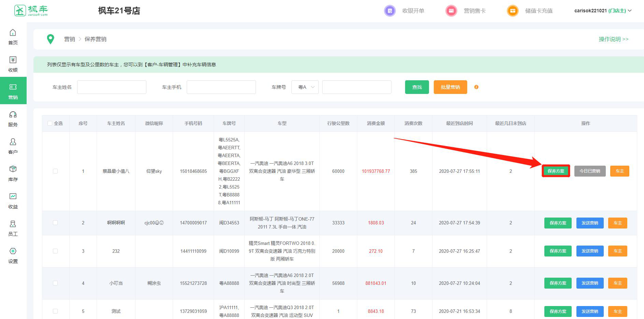Click the WeChat nickname 糊涂虫
The image size is (644, 319).
[x=154, y=283]
